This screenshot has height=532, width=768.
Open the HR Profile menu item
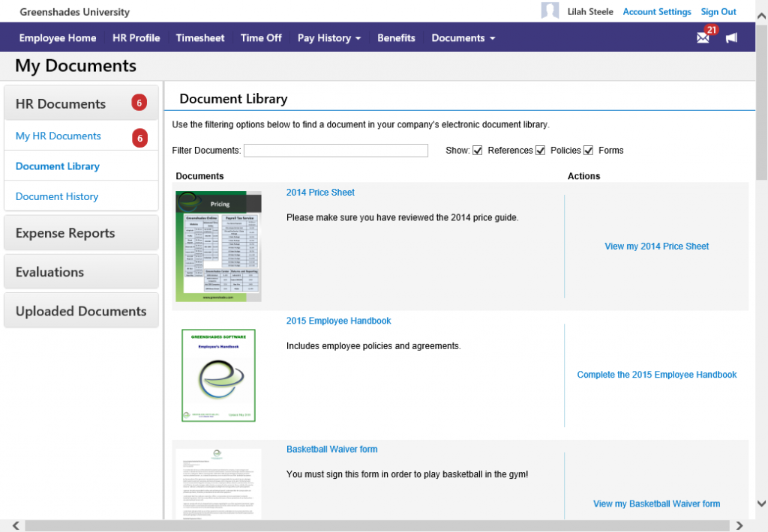[x=136, y=37]
